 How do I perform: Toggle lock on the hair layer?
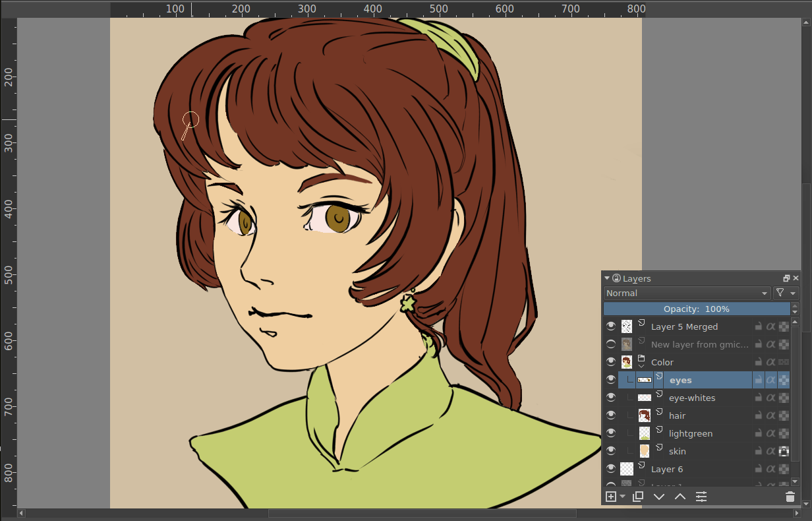(x=759, y=415)
